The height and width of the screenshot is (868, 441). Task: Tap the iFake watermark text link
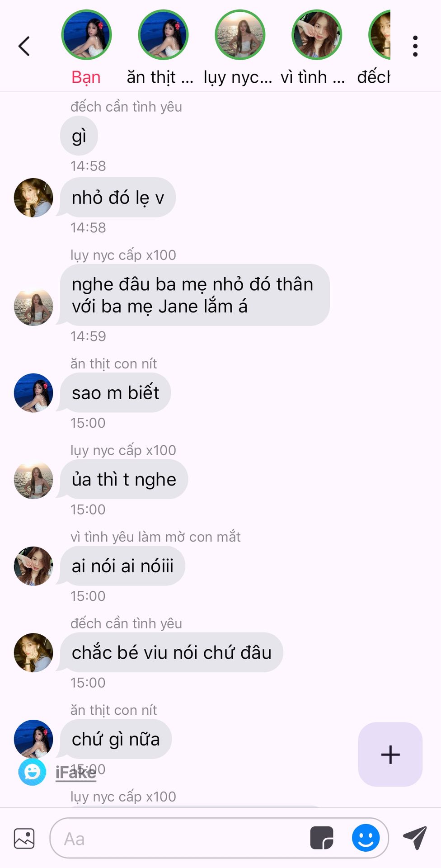76,773
